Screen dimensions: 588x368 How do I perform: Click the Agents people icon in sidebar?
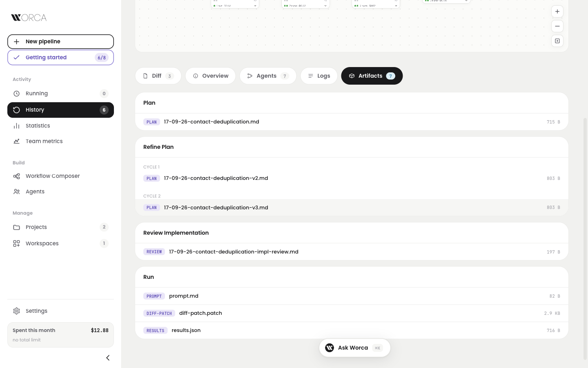coord(16,192)
